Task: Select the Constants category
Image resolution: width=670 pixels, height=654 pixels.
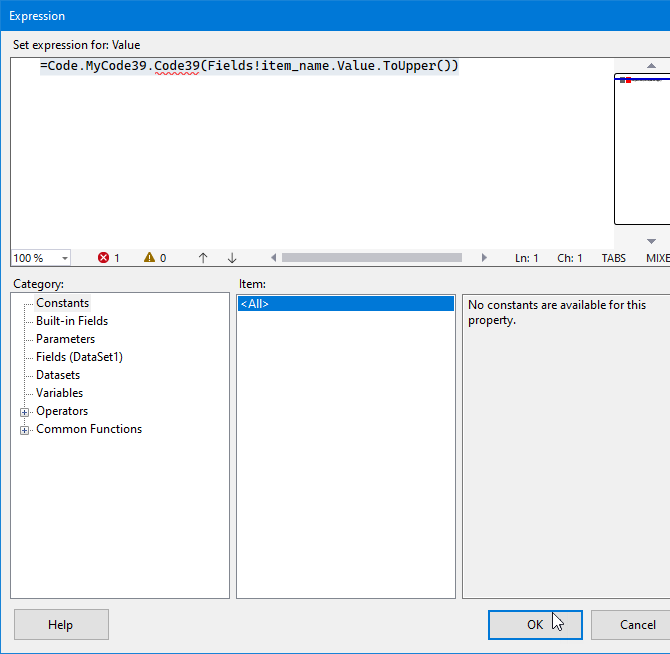Action: (62, 303)
